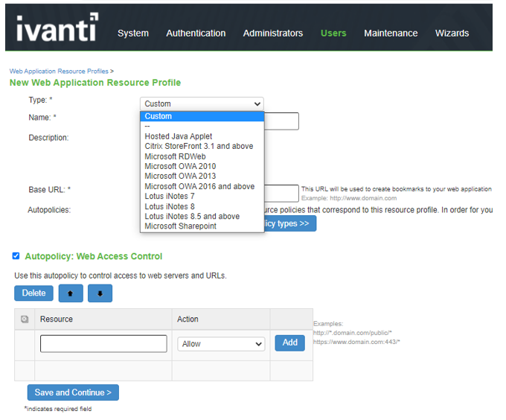Open the System menu
506x420 pixels.
pos(133,34)
